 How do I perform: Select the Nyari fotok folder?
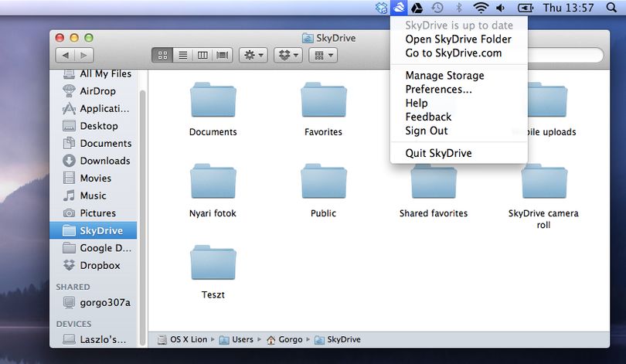coord(213,191)
